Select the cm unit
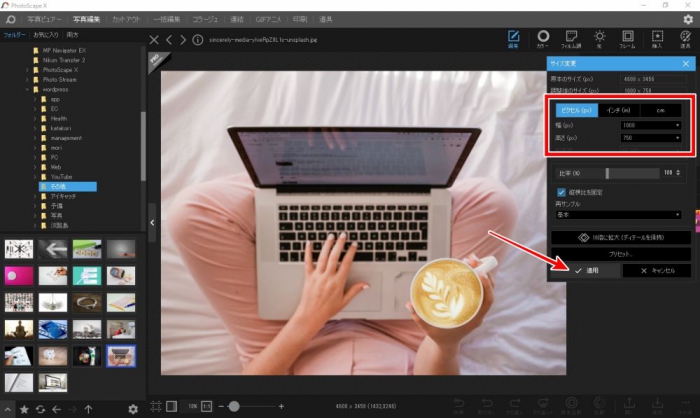The image size is (700, 418). 660,110
